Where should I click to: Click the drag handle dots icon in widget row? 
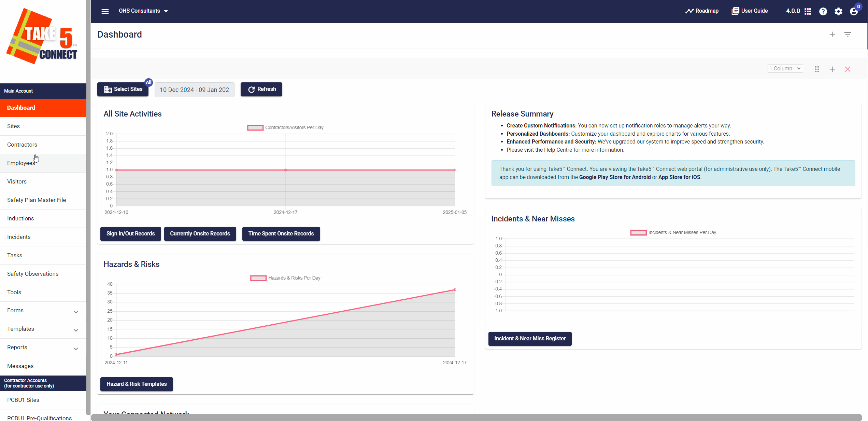(x=817, y=69)
